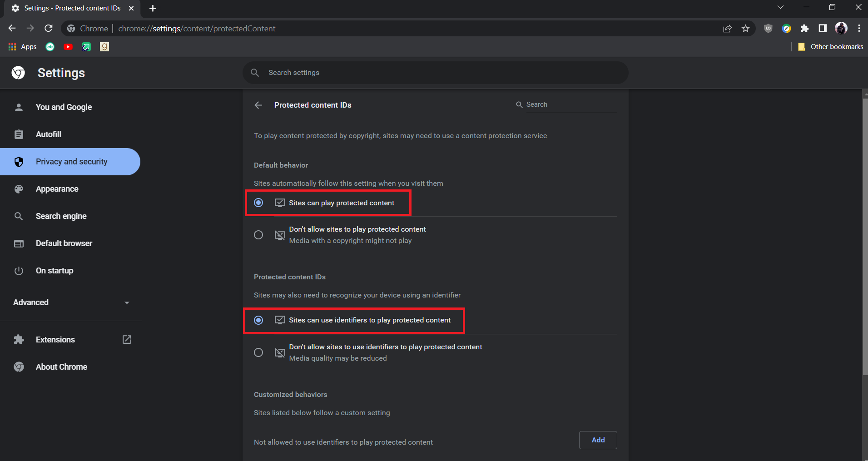Screen dimensions: 868x461
Task: Click external link icon beside Extensions
Action: pos(127,340)
